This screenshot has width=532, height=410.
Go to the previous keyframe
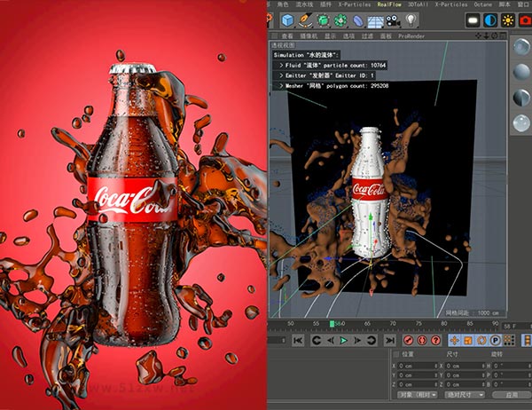pyautogui.click(x=317, y=340)
